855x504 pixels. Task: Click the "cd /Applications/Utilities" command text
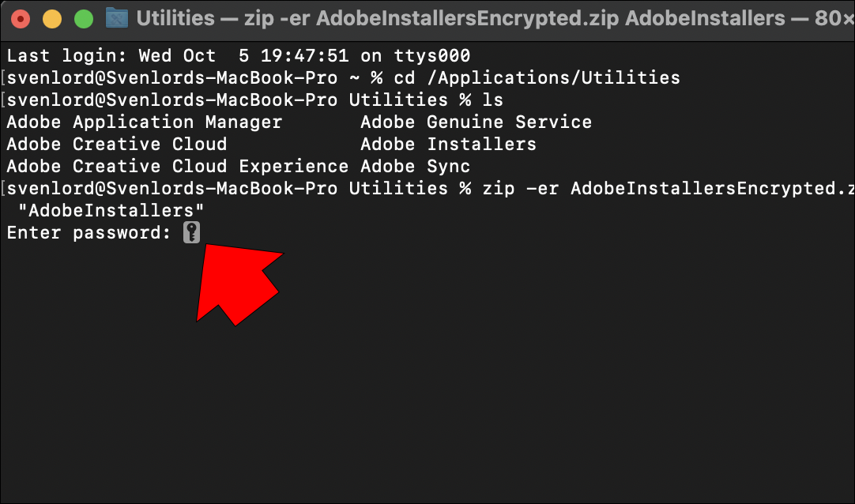point(537,78)
